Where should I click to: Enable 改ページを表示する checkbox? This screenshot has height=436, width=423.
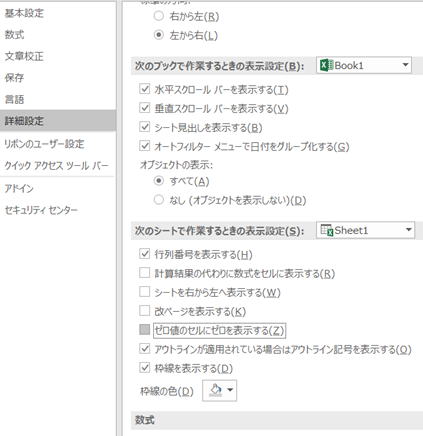tap(144, 311)
